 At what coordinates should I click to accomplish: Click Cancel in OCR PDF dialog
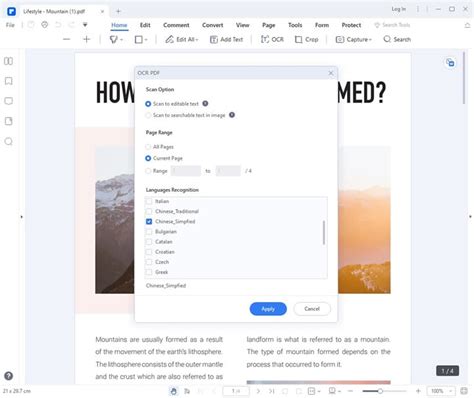point(312,309)
